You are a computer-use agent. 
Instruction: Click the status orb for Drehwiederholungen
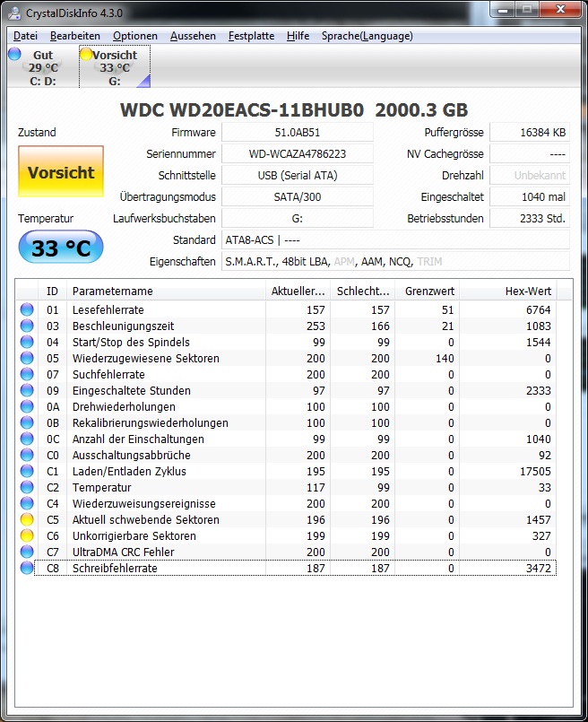pos(27,406)
